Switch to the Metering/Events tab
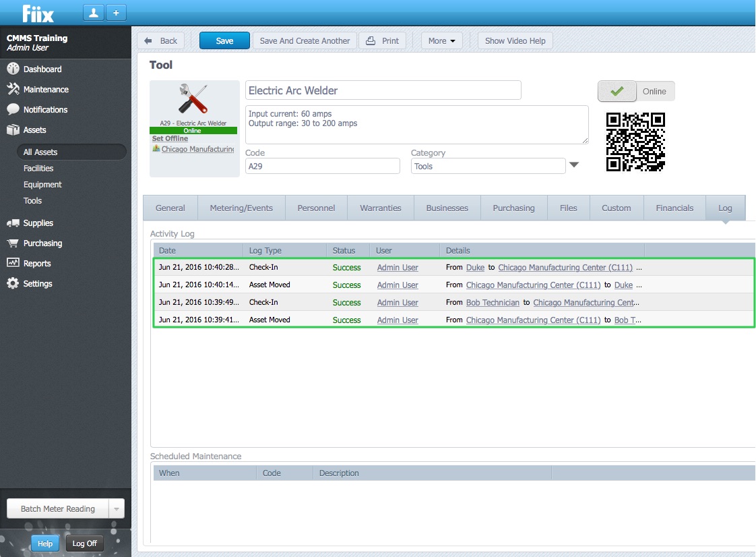The image size is (756, 557). [x=241, y=208]
